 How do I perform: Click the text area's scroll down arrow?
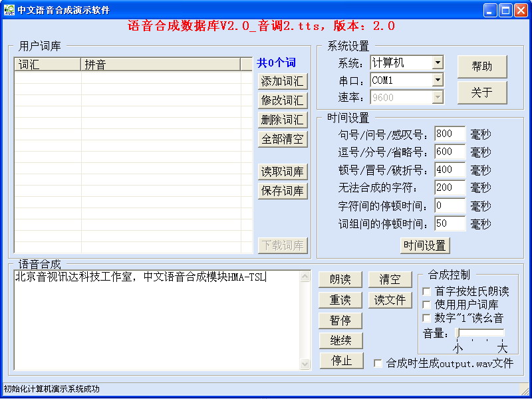coord(305,364)
